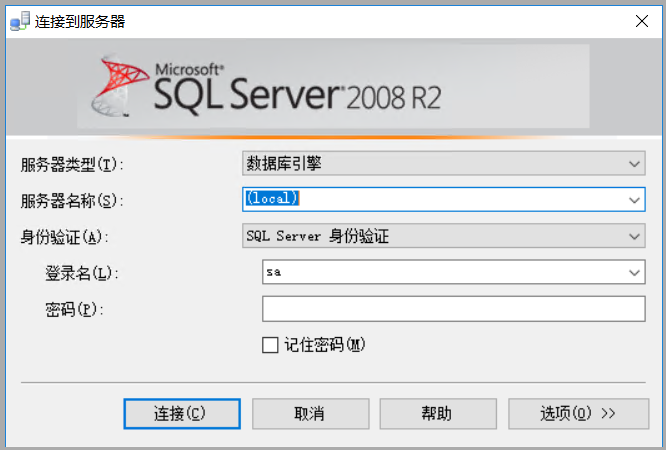Click the 连接到服务器 window title
Viewport: 666px width, 450px height.
tap(80, 22)
